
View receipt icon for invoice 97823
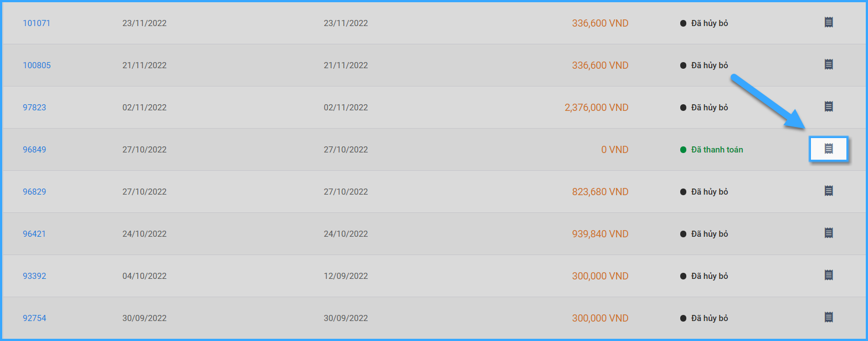coord(829,106)
